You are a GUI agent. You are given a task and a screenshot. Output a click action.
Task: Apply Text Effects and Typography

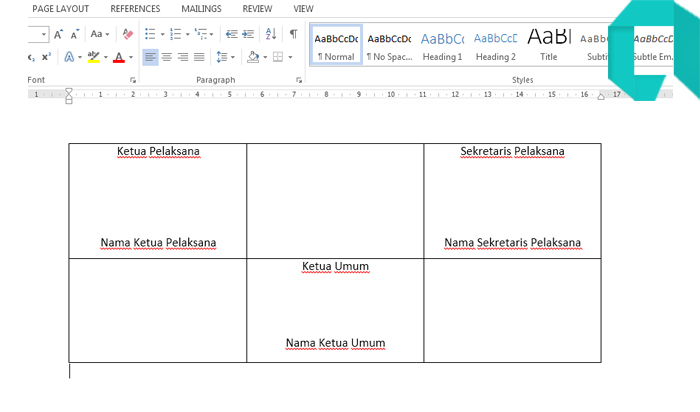(x=69, y=57)
